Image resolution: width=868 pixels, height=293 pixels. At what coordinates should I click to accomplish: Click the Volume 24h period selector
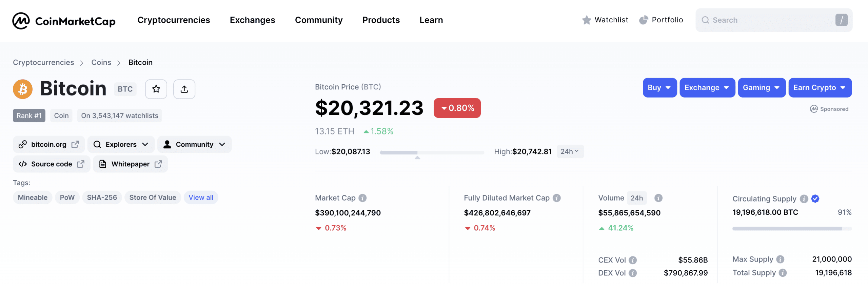click(636, 198)
